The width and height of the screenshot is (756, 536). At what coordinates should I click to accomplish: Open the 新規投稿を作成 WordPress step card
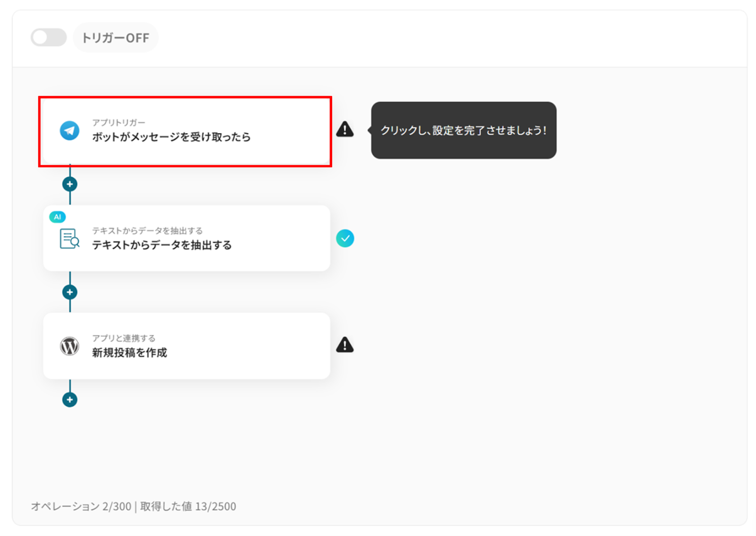pyautogui.click(x=187, y=346)
